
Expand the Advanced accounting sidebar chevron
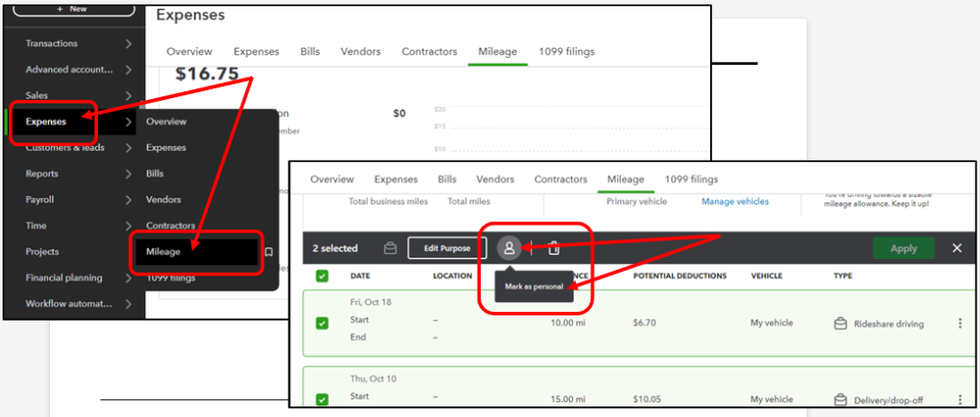click(x=129, y=70)
